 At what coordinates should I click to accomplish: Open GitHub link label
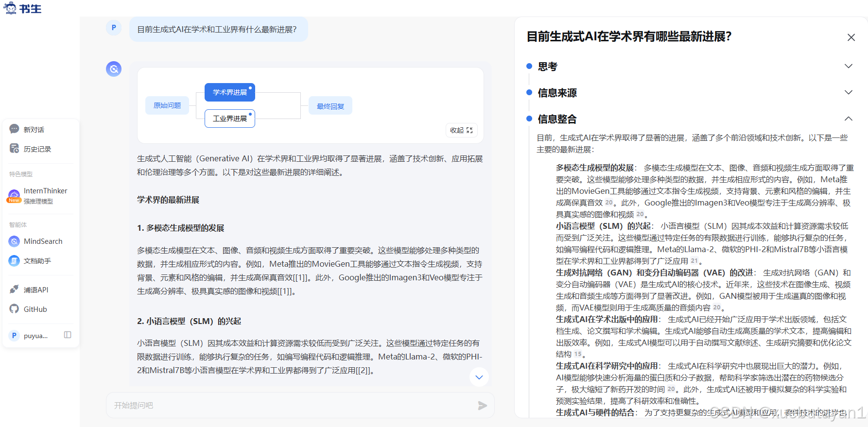pyautogui.click(x=35, y=309)
